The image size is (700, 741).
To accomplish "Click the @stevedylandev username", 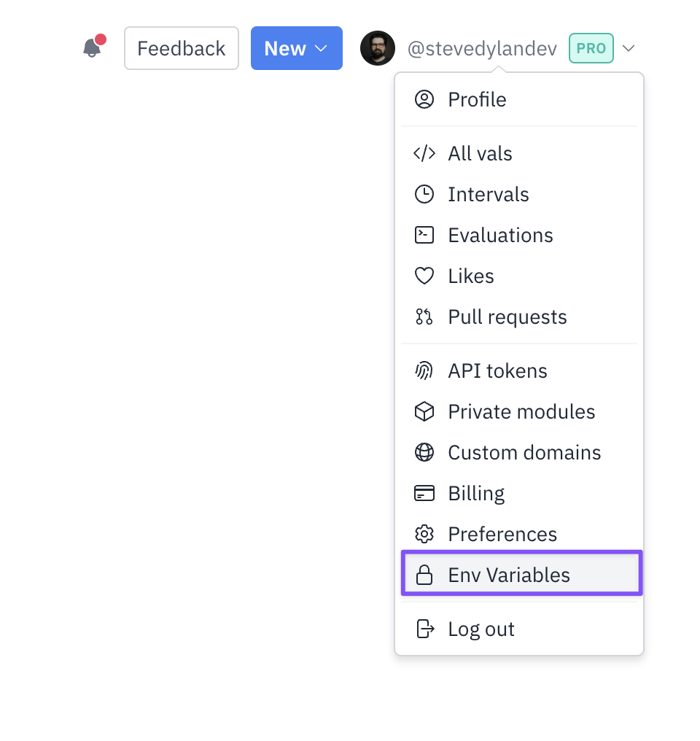I will tap(482, 49).
